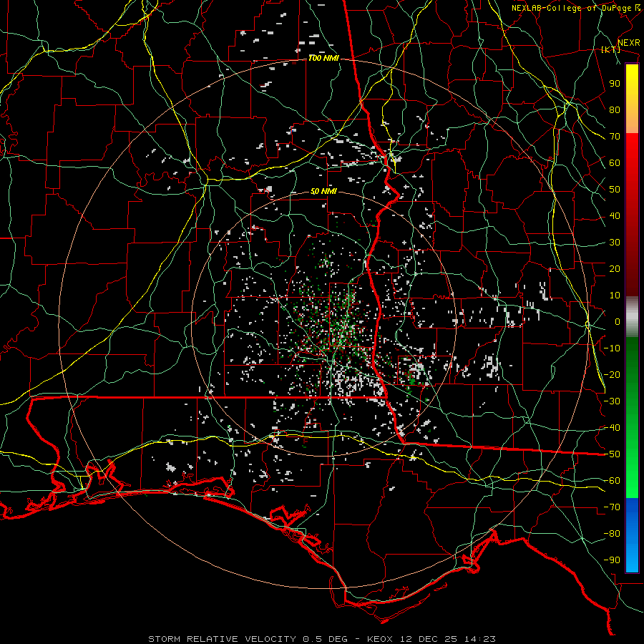Click the gray zero-velocity section of the color bar
This screenshot has width=644, height=644.
pos(632,317)
